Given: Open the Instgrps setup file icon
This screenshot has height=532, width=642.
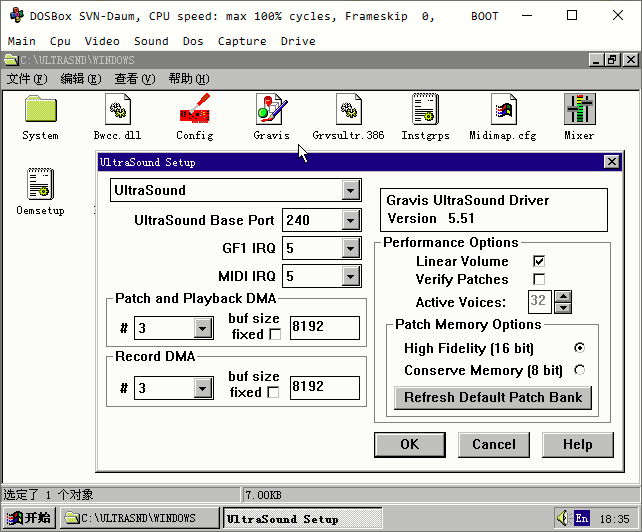Looking at the screenshot, I should click(x=425, y=109).
